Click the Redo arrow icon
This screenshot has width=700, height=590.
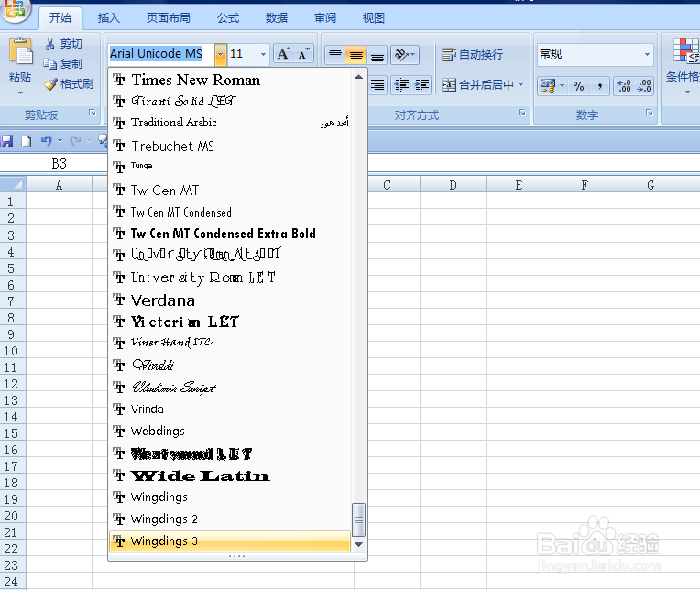pyautogui.click(x=76, y=141)
